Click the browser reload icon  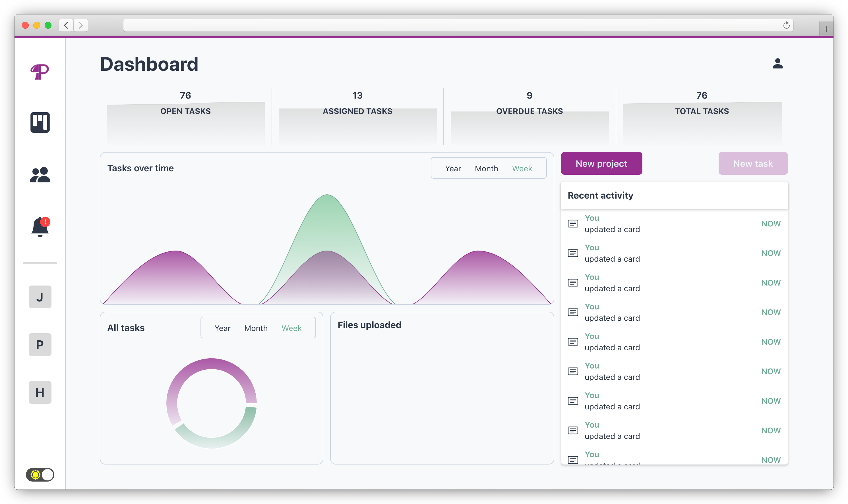786,25
